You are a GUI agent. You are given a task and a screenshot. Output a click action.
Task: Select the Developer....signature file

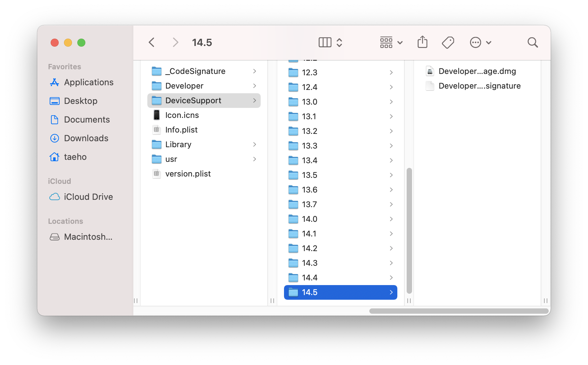[x=477, y=86]
